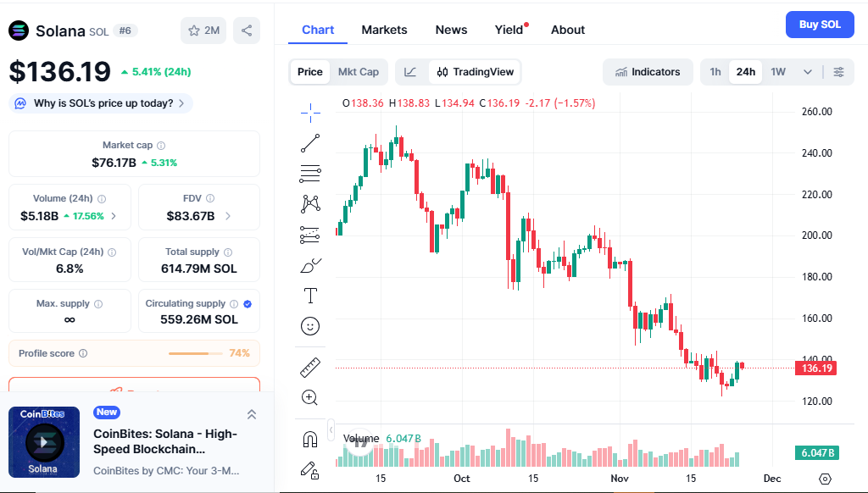Select the trend line drawing tool
This screenshot has height=493, width=868.
[x=310, y=142]
